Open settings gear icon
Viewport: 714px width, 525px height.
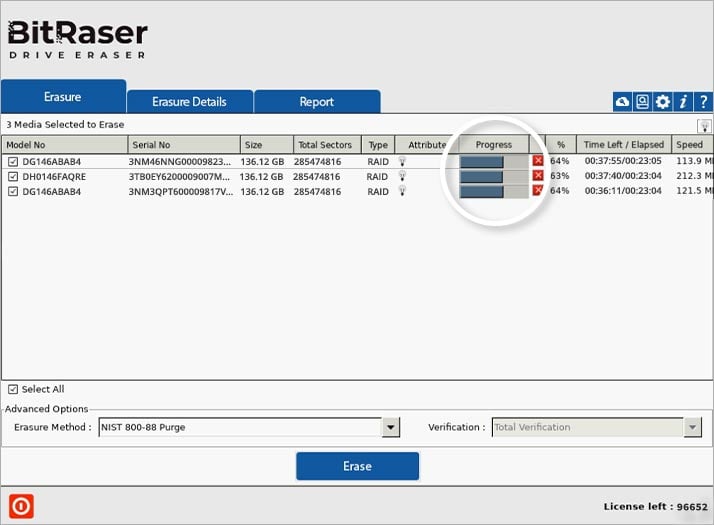click(663, 102)
